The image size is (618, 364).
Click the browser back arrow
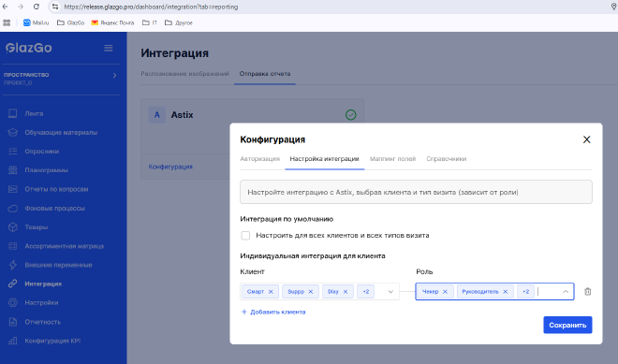pos(6,7)
